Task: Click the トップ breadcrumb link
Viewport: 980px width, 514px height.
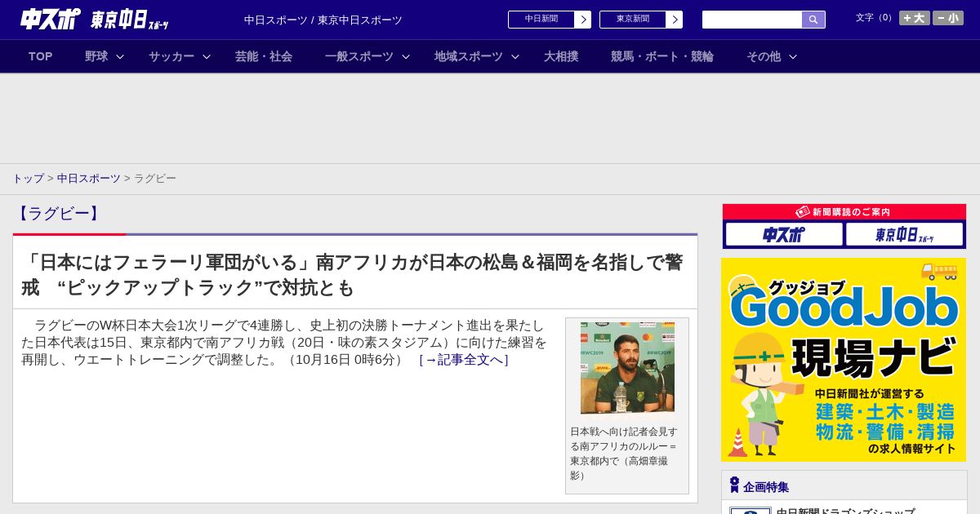Action: [x=28, y=178]
